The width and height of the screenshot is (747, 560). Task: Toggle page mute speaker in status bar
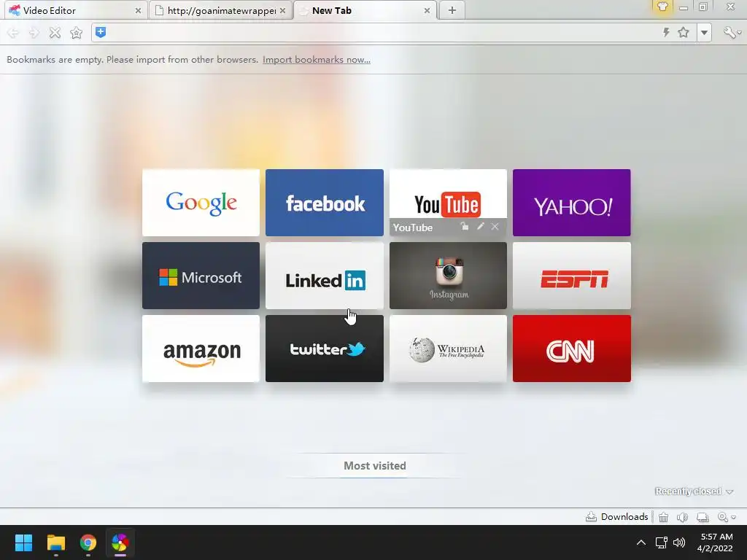(682, 517)
